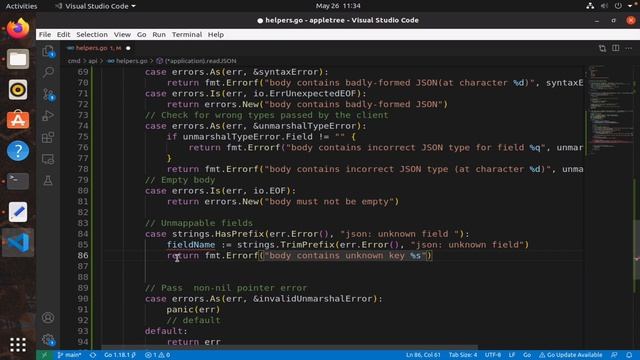Viewport: 640px width, 360px height.
Task: Click the cmd breadcrumb segment
Action: point(74,61)
